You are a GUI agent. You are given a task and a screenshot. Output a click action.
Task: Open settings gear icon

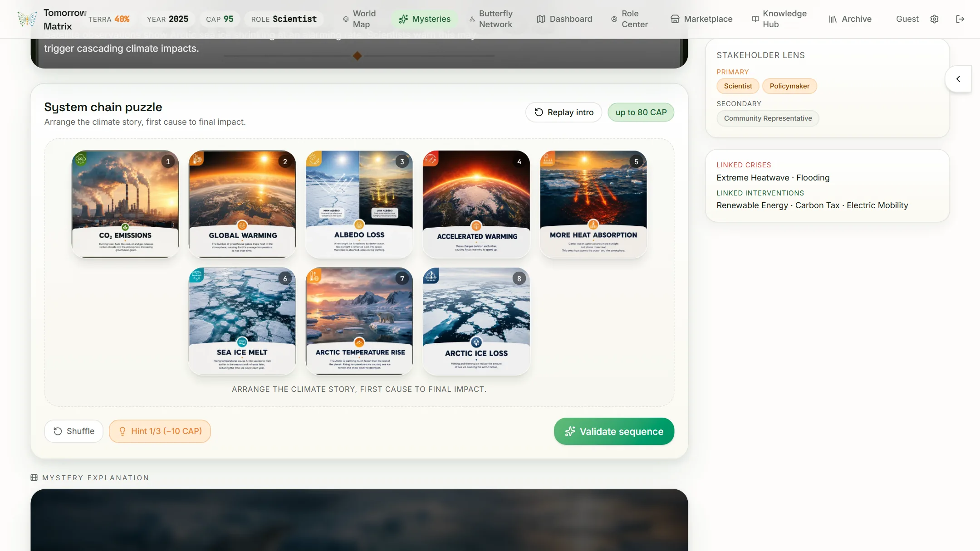[x=934, y=19]
